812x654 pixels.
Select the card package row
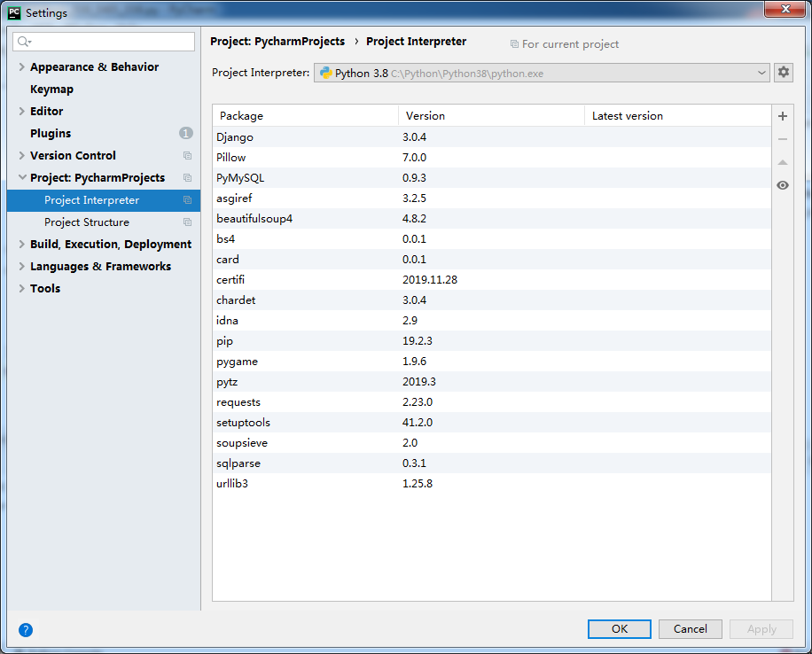491,259
